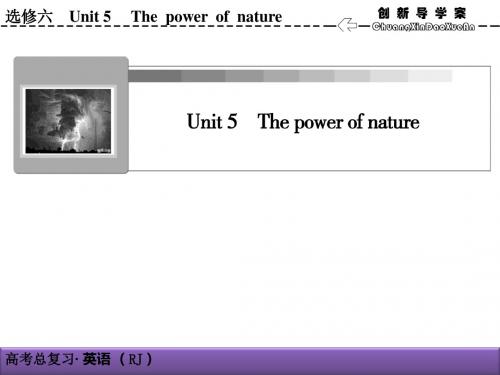Click the "创新导学案" logo text

[x=422, y=13]
